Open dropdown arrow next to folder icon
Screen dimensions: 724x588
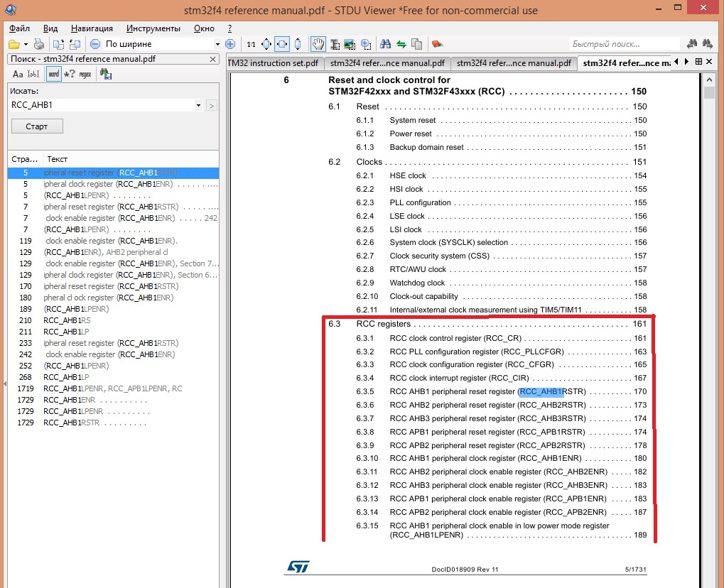click(x=26, y=44)
